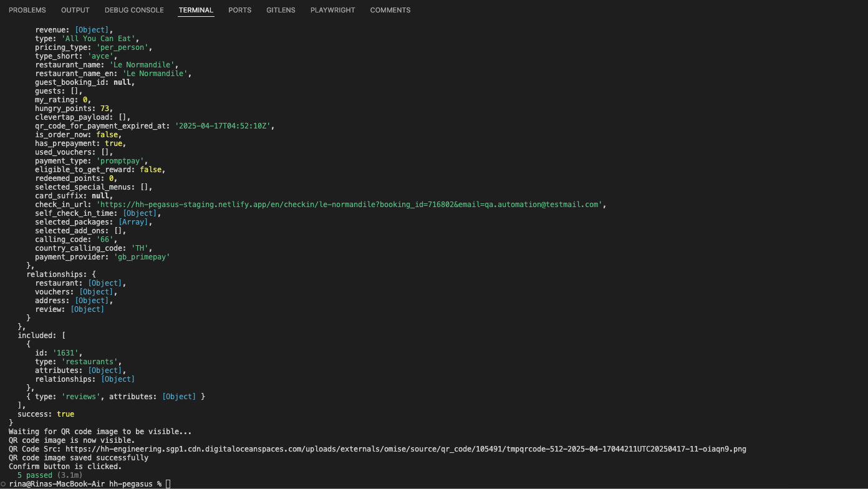Open the COMMENTS tab
The width and height of the screenshot is (868, 489).
click(390, 10)
